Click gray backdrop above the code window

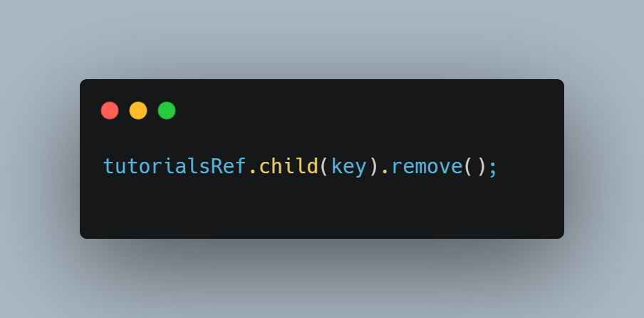322,39
